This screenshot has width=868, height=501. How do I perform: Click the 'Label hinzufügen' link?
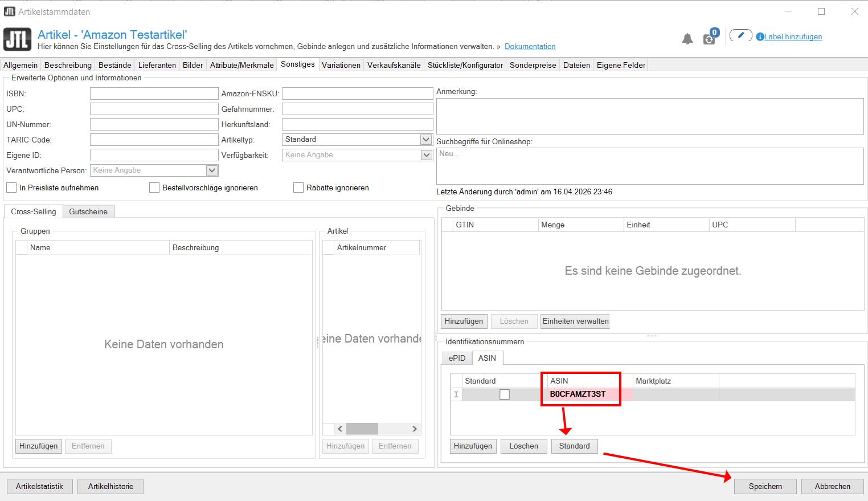click(x=793, y=36)
